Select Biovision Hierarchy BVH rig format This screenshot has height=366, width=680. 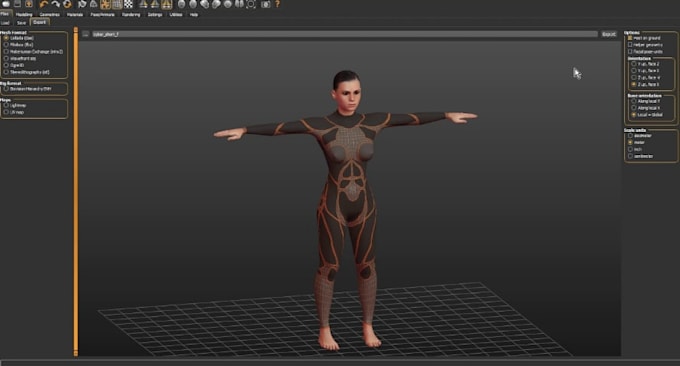pos(27,89)
